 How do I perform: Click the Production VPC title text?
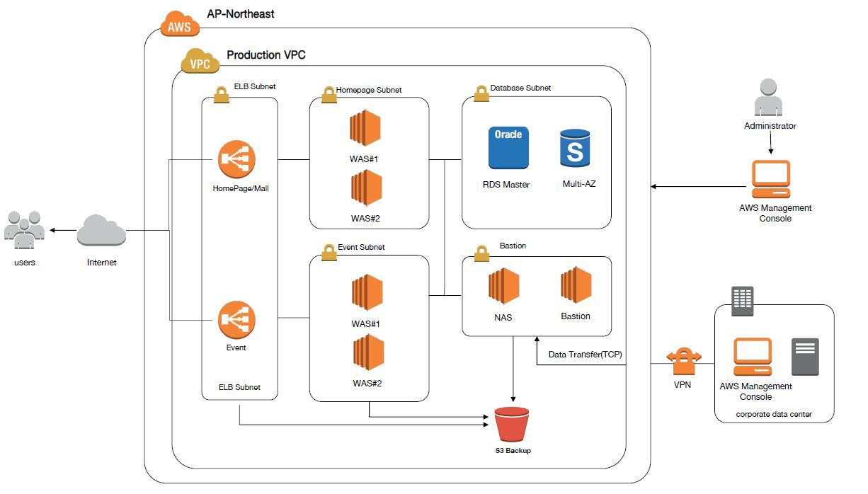click(266, 55)
